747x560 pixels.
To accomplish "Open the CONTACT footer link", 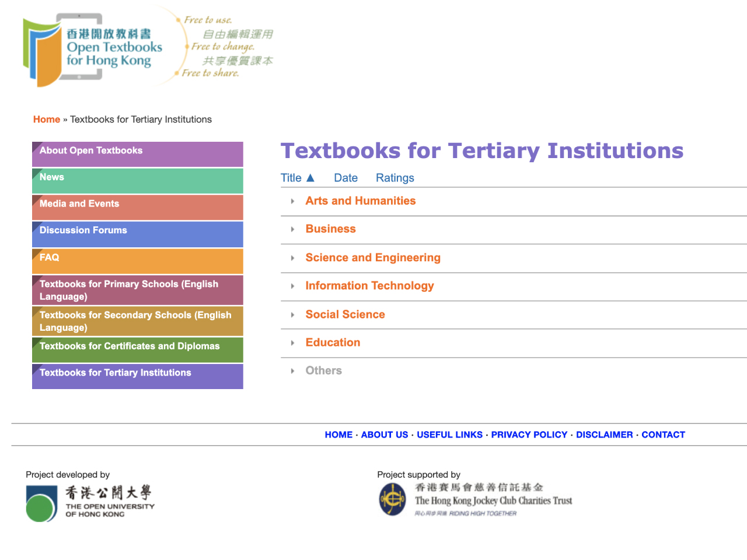I will (663, 435).
